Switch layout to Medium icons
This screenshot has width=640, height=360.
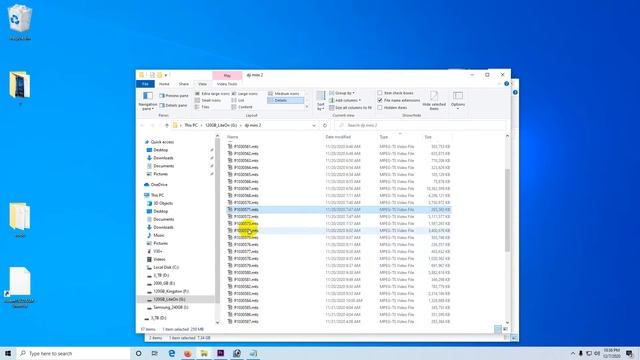(x=284, y=93)
